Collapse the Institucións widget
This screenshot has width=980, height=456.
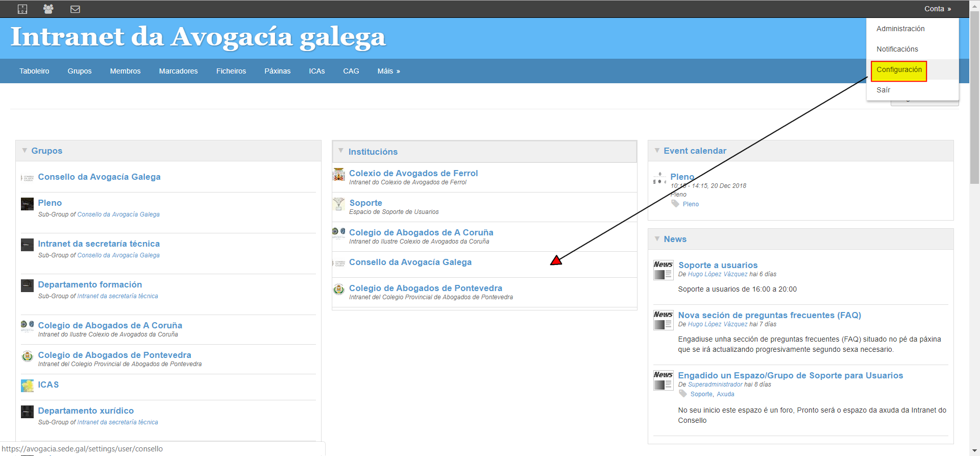click(x=341, y=151)
